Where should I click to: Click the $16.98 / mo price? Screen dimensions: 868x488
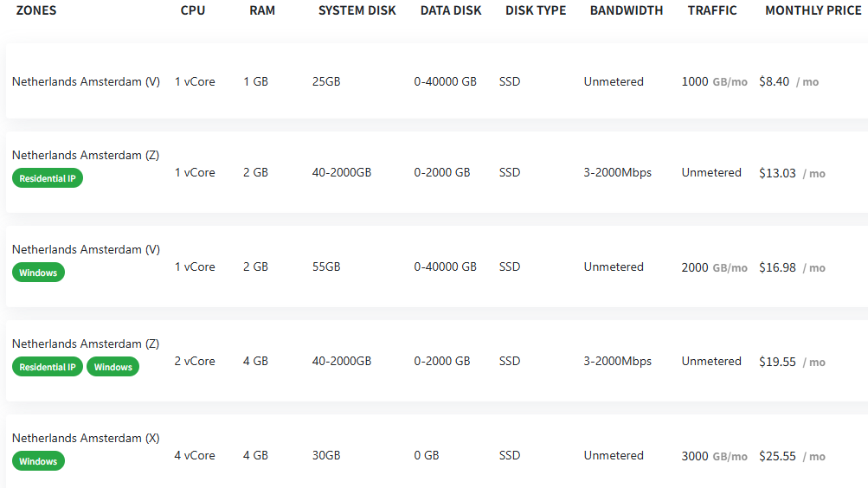791,267
